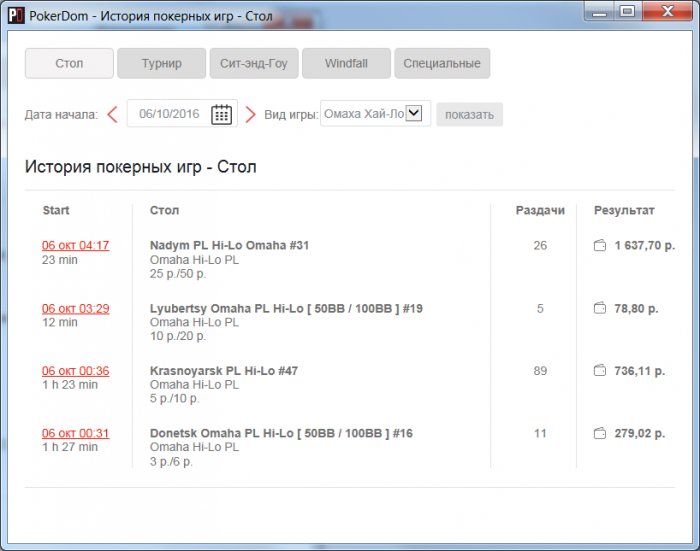This screenshot has height=551, width=700.
Task: Click duration text 1 h 27 min
Action: 70,447
